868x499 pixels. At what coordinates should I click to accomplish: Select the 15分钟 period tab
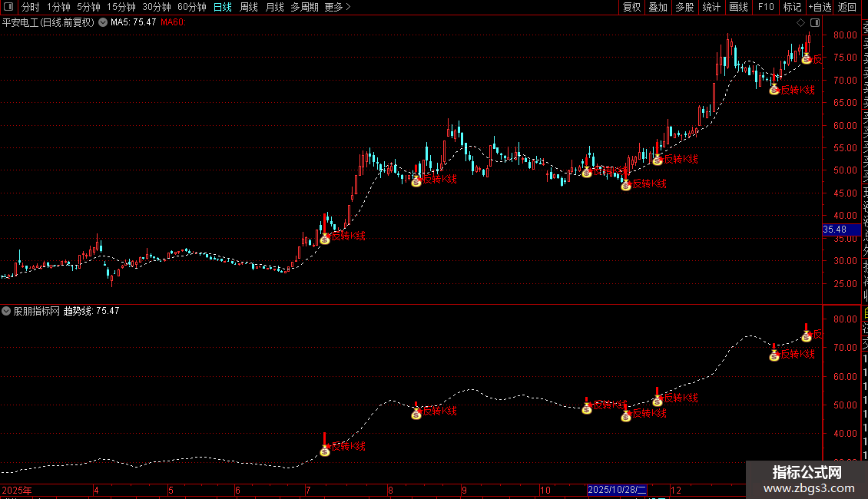(x=121, y=7)
